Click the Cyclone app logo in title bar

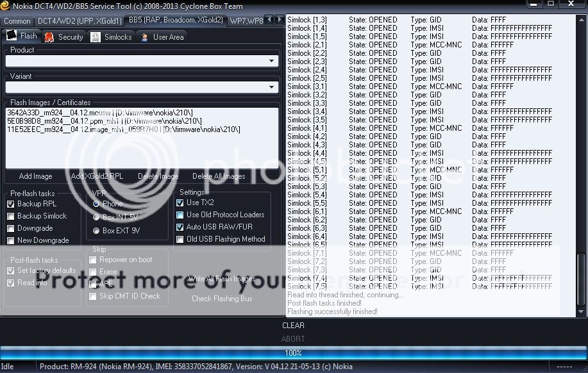tap(5, 6)
